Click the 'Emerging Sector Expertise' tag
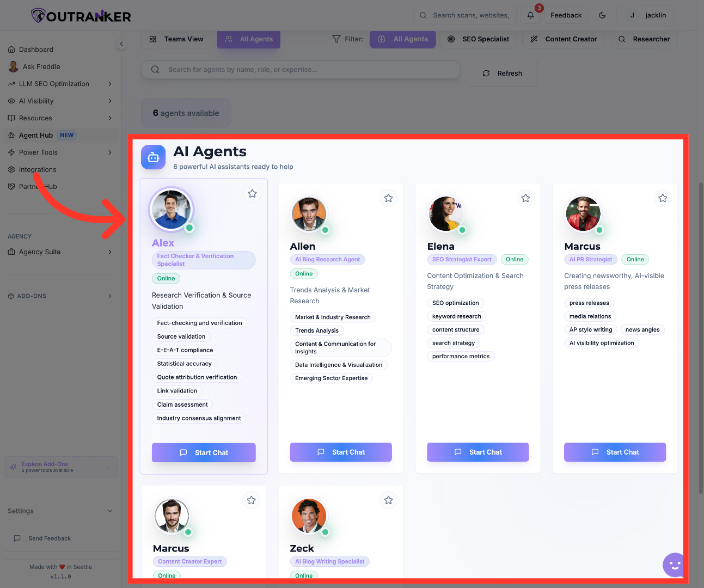This screenshot has width=704, height=588. point(331,378)
